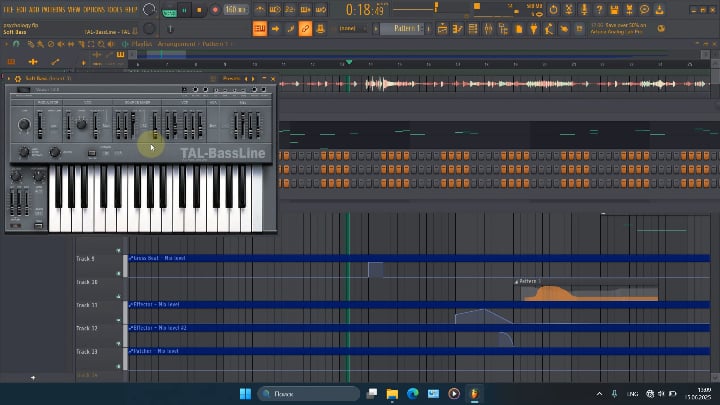Open the TOOLS menu
Image resolution: width=720 pixels, height=405 pixels.
click(117, 9)
